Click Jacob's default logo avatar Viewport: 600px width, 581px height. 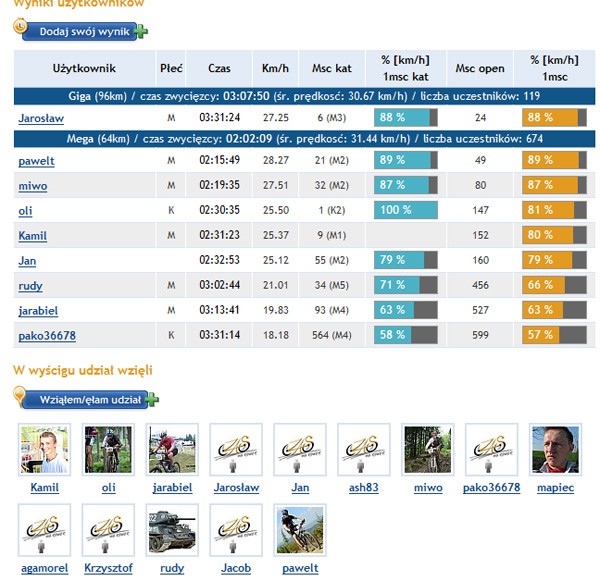pos(236,530)
